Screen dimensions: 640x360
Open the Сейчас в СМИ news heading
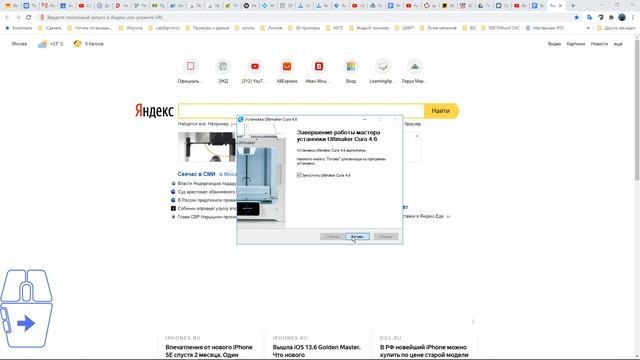tap(196, 174)
